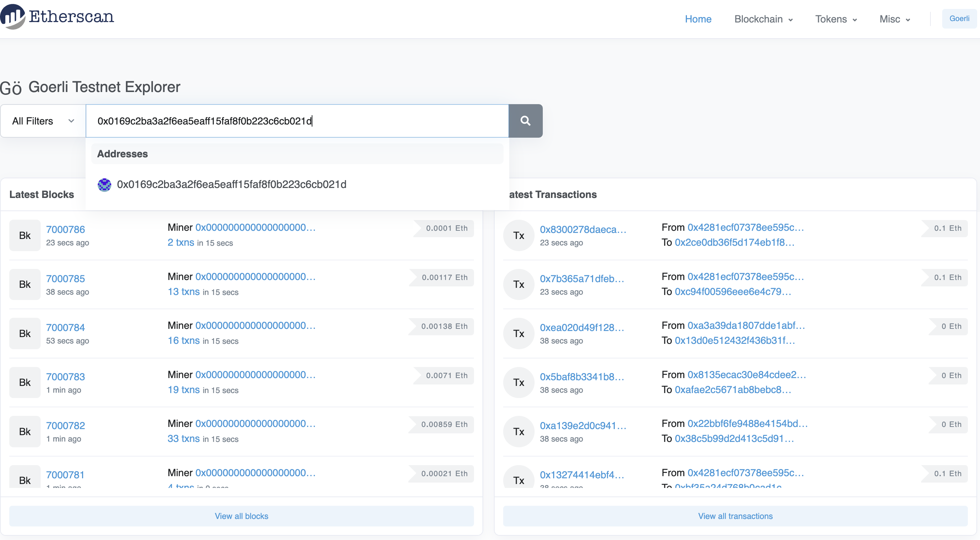Click Tx icon for 0xea020d49f128 transaction
This screenshot has width=980, height=540.
click(x=519, y=333)
